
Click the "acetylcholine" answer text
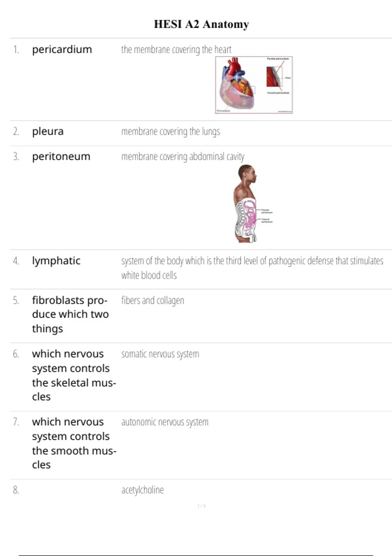click(142, 490)
